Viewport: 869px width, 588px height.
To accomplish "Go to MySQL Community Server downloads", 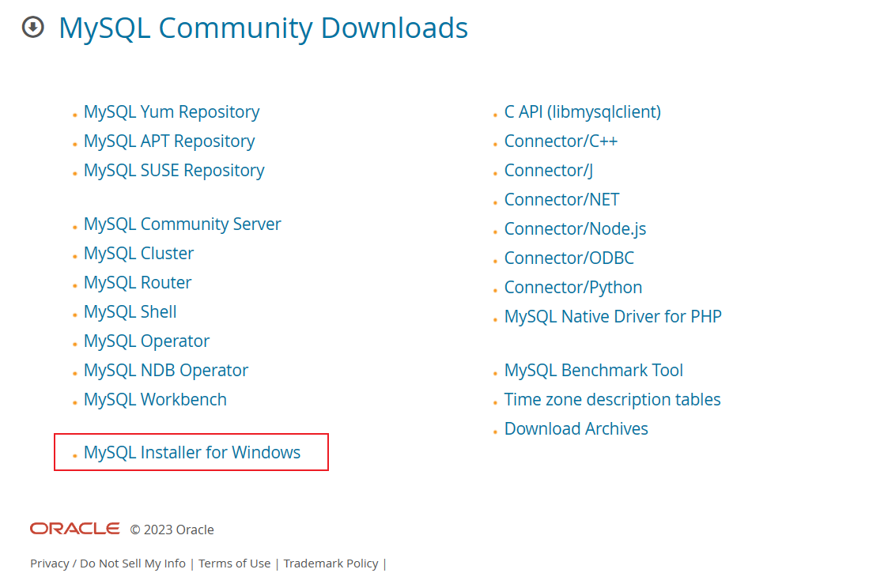I will tap(183, 224).
